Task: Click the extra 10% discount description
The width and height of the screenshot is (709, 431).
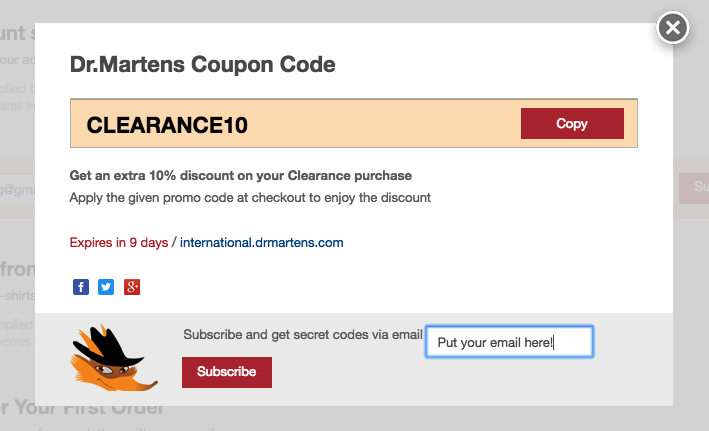Action: [240, 175]
